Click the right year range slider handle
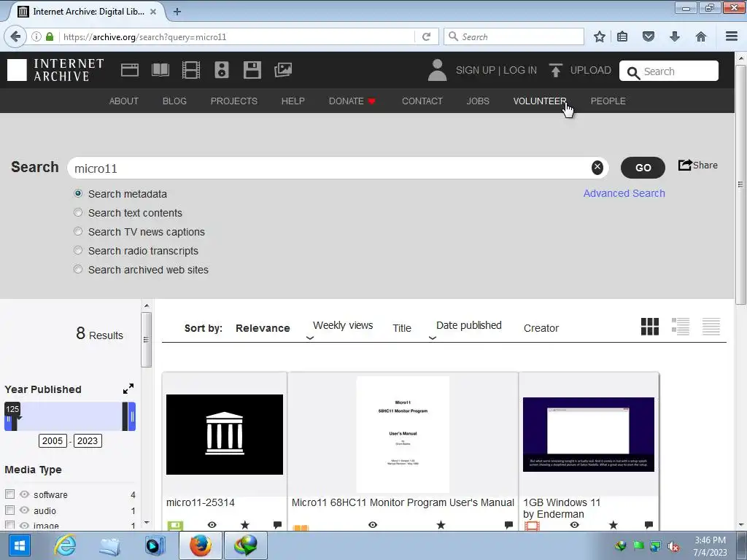The width and height of the screenshot is (747, 560). pyautogui.click(x=132, y=416)
